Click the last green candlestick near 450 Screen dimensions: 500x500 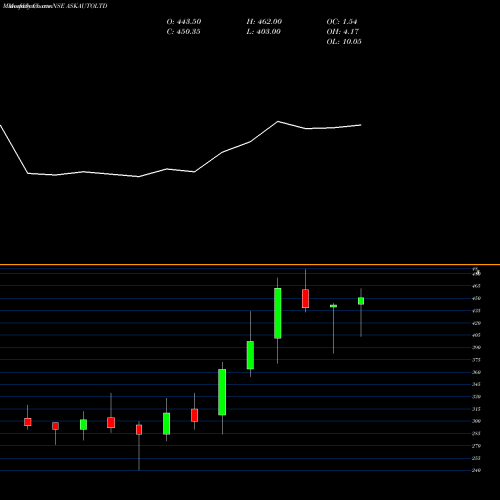click(x=361, y=301)
